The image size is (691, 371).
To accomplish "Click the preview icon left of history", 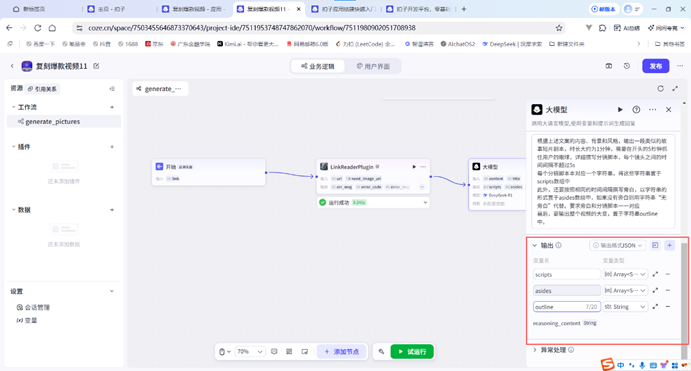I will tap(609, 66).
